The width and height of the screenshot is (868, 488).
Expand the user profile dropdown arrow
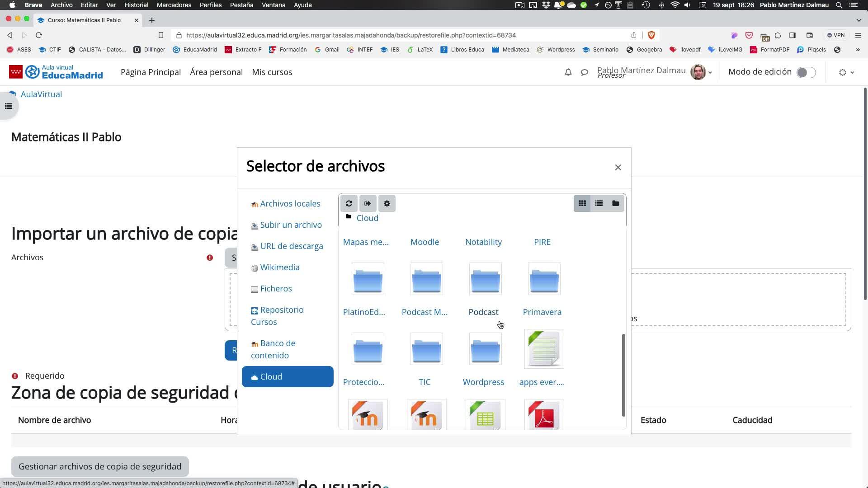pyautogui.click(x=710, y=73)
